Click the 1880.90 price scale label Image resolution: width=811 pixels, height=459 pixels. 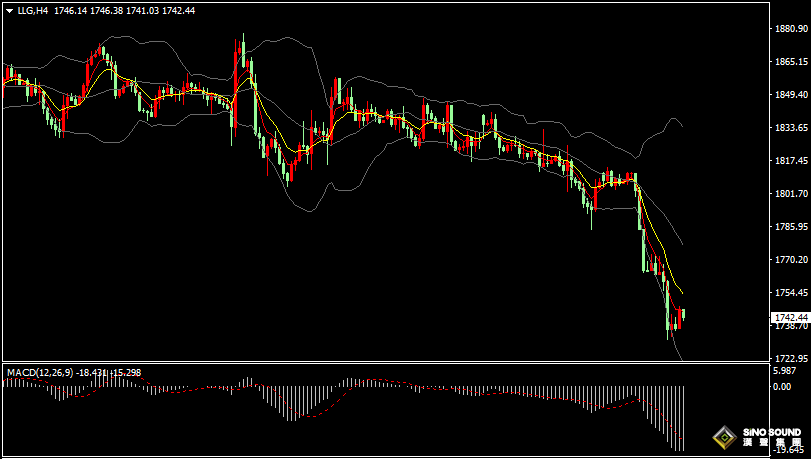[x=791, y=28]
